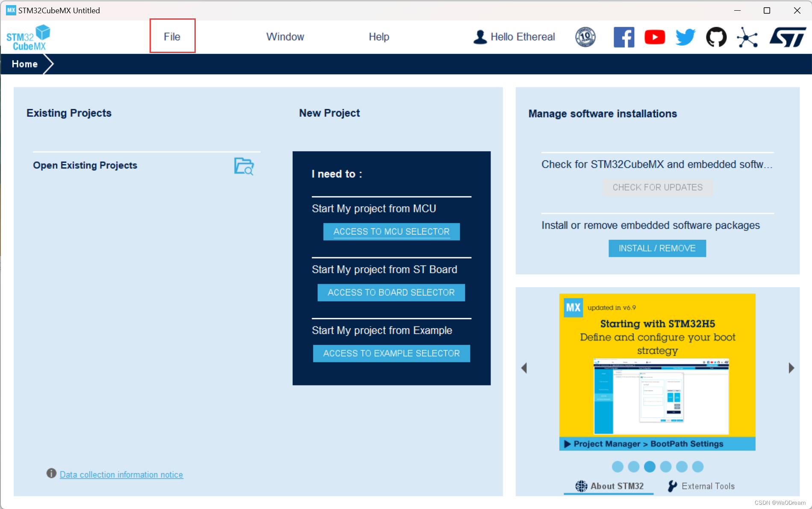Screen dimensions: 812x509
Task: Click the info icon beside data collection notice
Action: (51, 474)
